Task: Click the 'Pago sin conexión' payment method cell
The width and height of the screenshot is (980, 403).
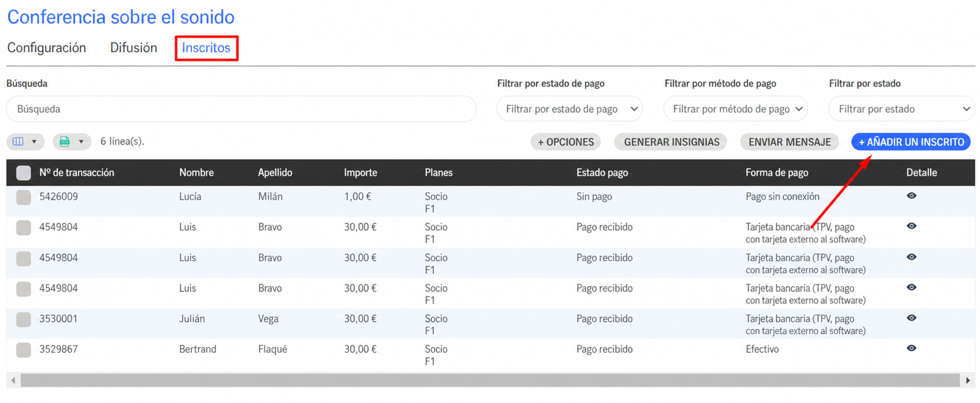Action: 783,197
